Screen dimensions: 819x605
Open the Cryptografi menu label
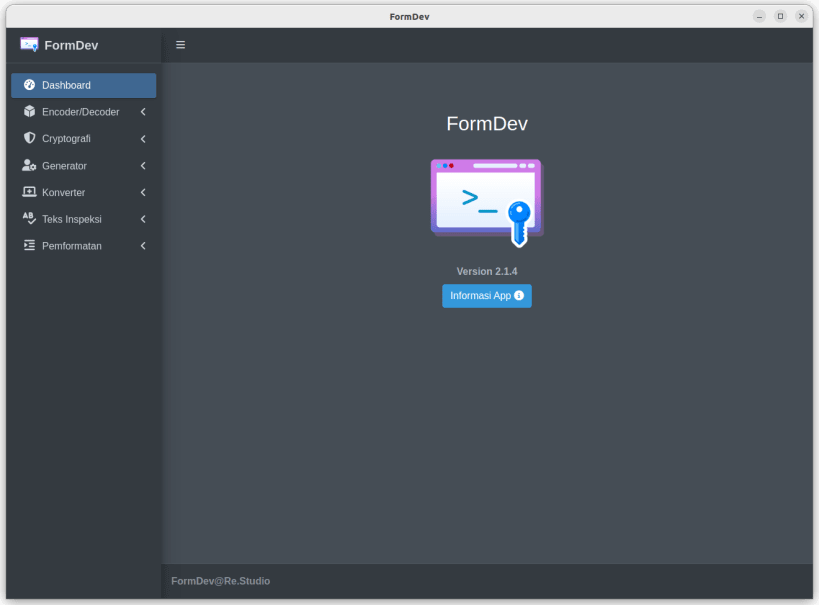click(66, 138)
